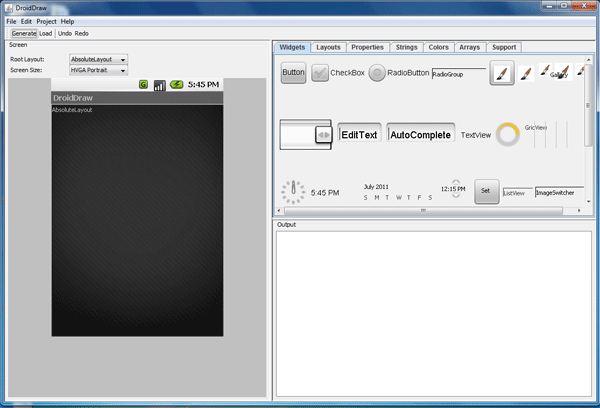Open the Project menu
This screenshot has width=600, height=408.
point(46,21)
